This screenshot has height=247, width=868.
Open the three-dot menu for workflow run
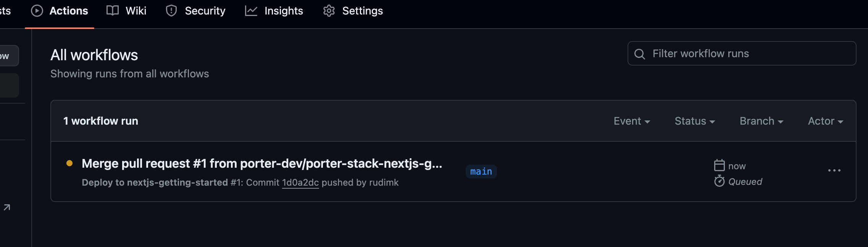point(834,170)
